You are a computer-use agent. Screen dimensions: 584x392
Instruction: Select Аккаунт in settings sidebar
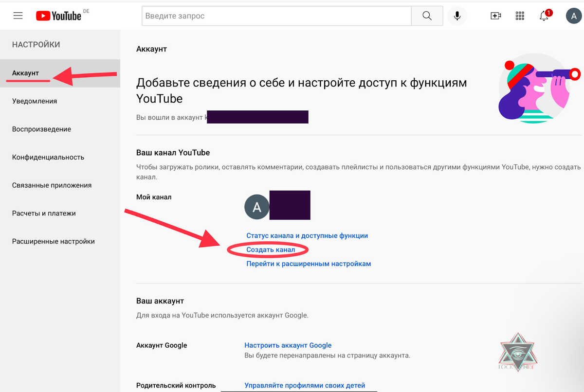tap(60, 73)
